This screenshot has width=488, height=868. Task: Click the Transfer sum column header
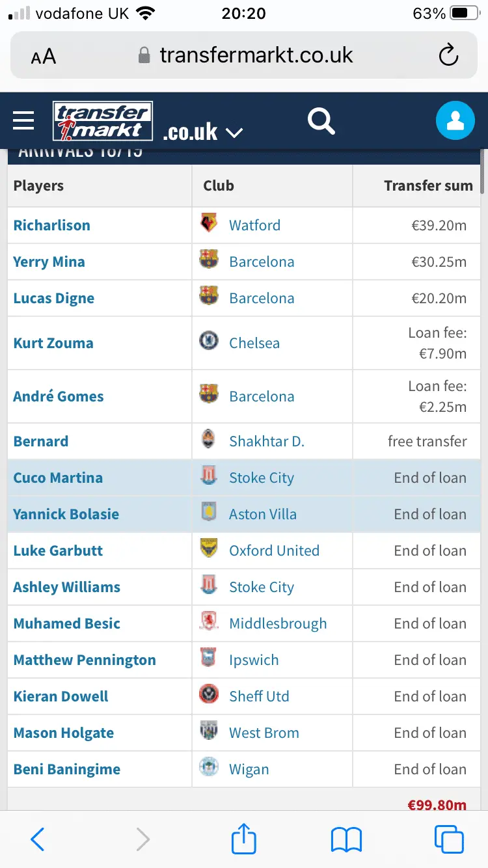click(x=428, y=185)
